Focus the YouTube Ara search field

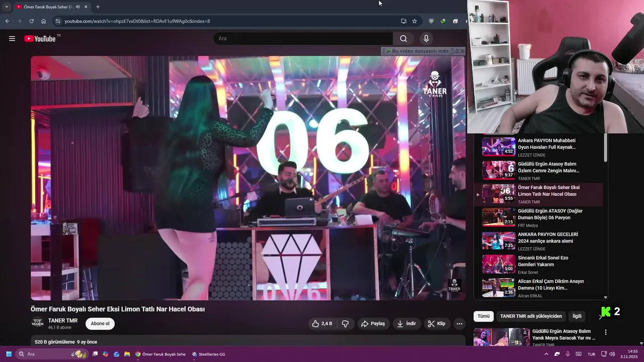coord(303,39)
